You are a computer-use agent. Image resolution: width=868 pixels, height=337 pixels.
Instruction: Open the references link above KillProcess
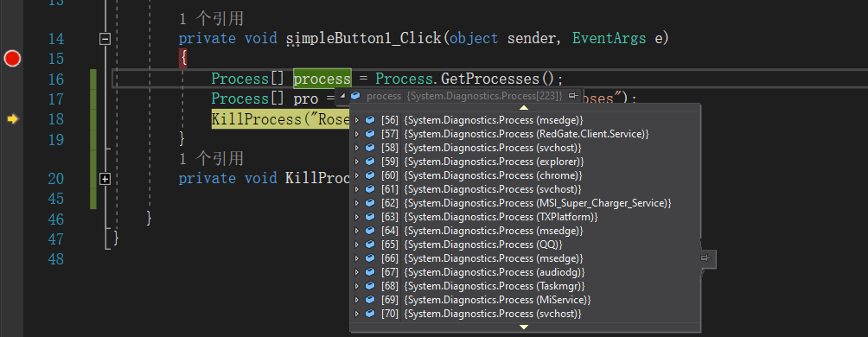211,159
